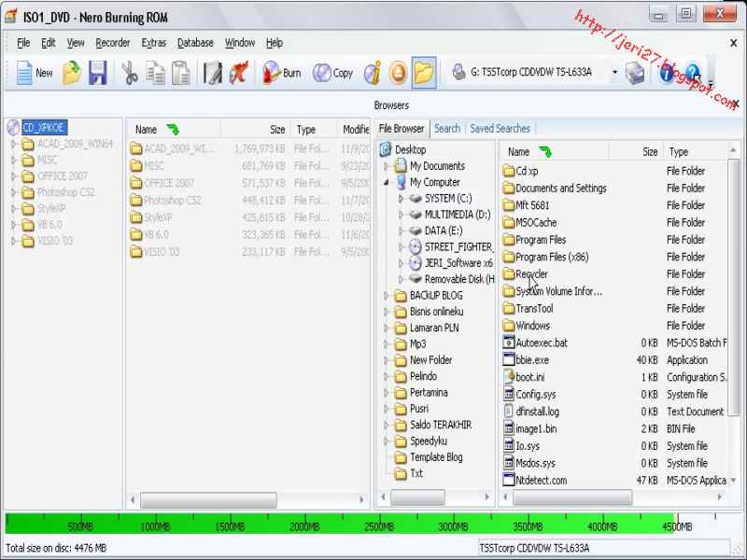
Task: Open an existing compilation with the folder icon
Action: pyautogui.click(x=72, y=74)
